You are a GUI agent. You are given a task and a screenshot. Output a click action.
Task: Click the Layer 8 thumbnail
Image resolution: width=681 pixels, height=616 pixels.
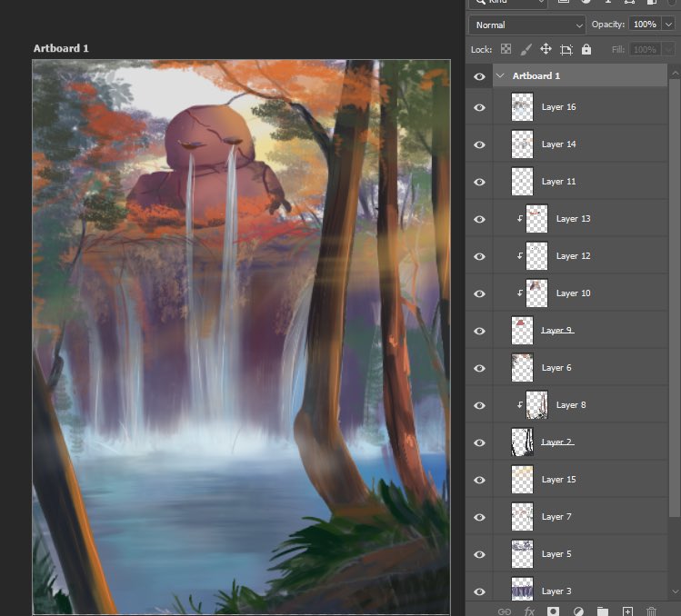536,405
